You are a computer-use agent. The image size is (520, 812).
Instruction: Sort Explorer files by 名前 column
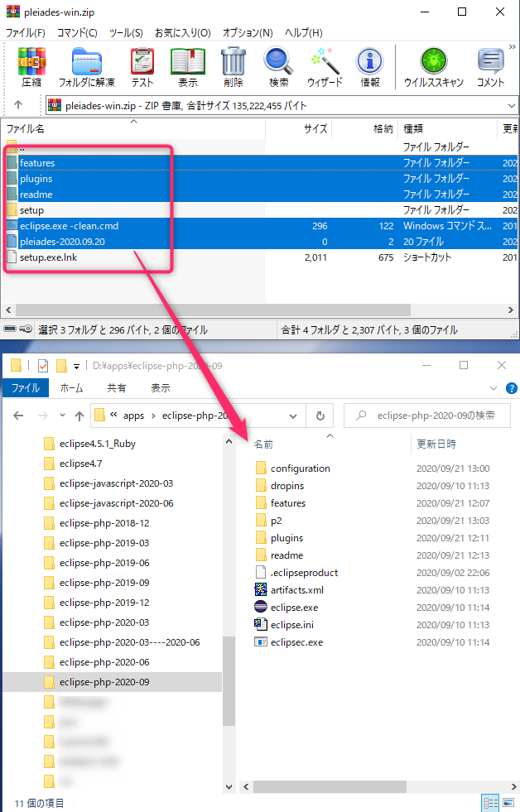pos(263,444)
